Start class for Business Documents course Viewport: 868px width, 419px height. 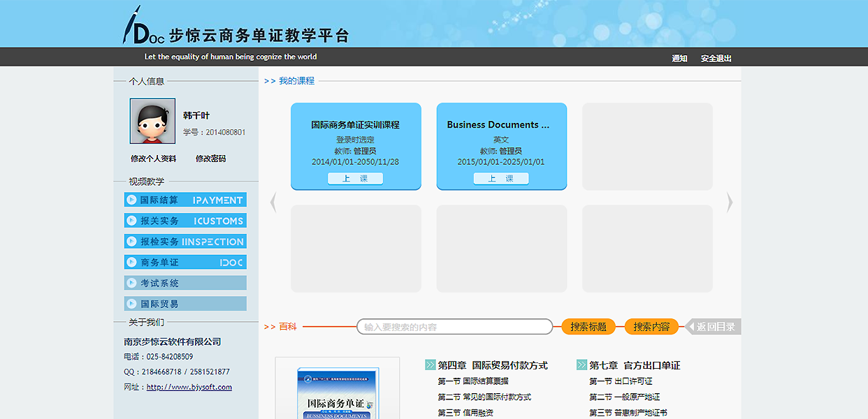pyautogui.click(x=501, y=179)
